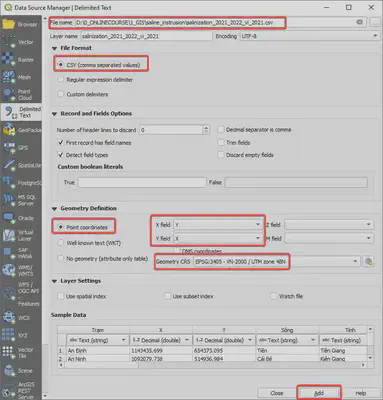Viewport: 383px width, 400px height.
Task: Collapse the File Format section
Action: click(55, 48)
